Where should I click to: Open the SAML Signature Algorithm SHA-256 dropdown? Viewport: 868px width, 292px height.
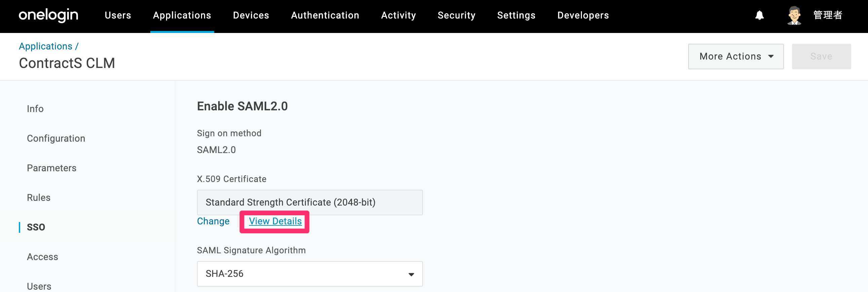tap(310, 273)
